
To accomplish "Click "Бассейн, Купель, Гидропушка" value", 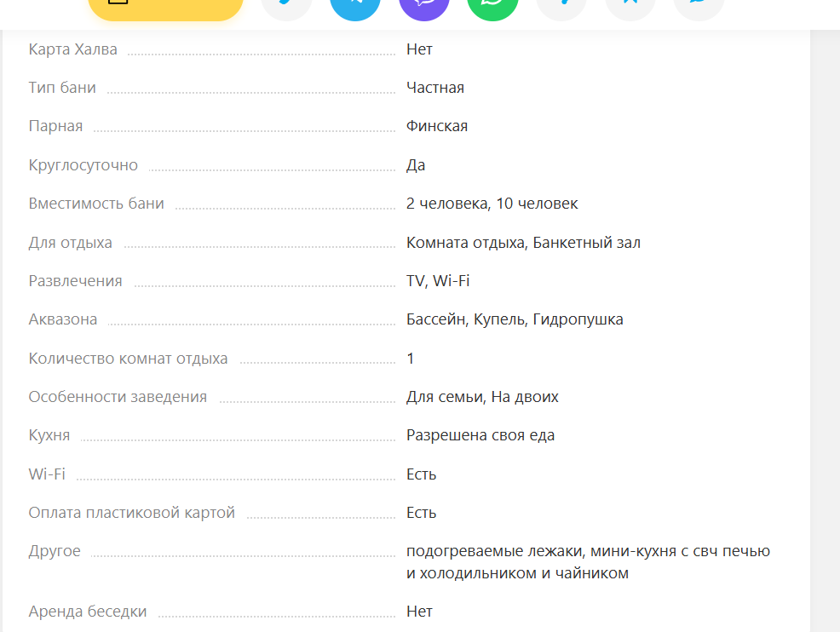I will coord(515,319).
